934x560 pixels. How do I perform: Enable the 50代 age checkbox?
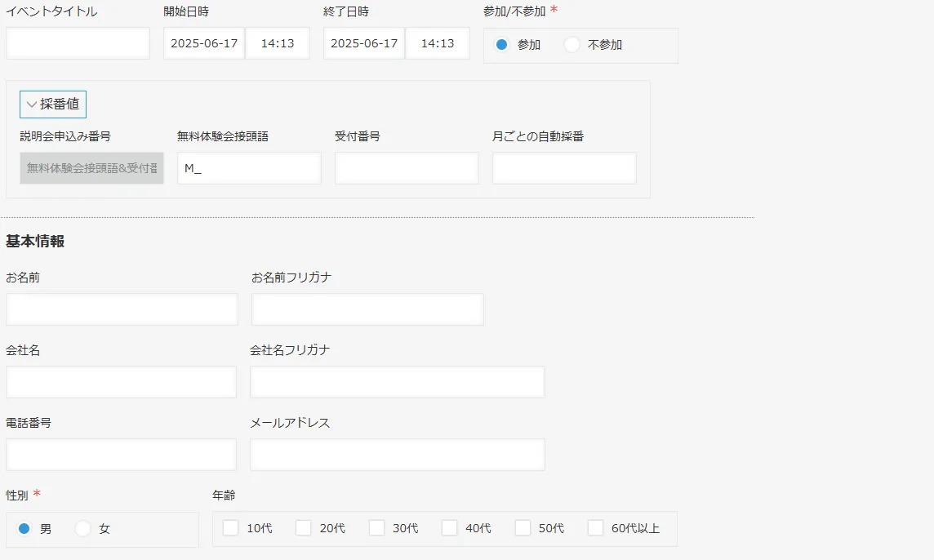click(x=523, y=528)
